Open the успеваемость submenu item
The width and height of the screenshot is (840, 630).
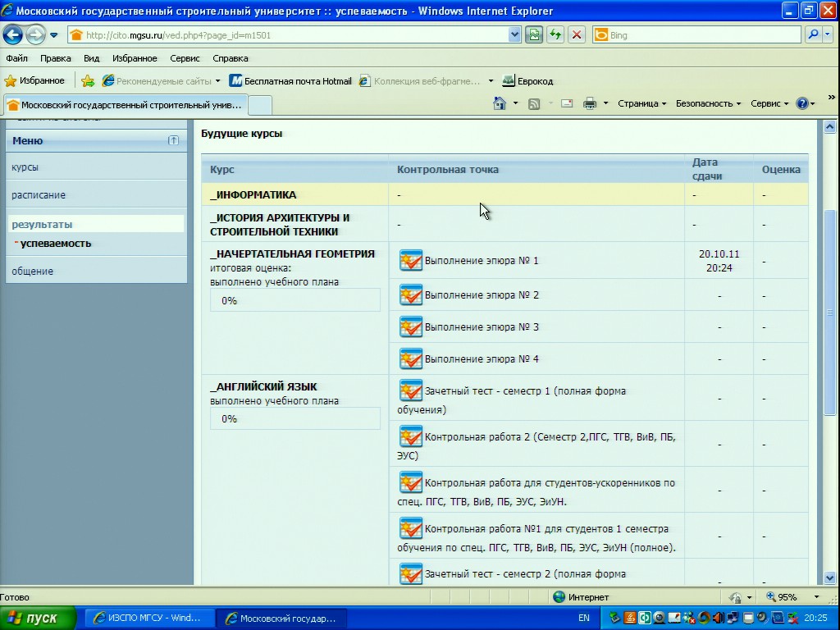(x=56, y=243)
